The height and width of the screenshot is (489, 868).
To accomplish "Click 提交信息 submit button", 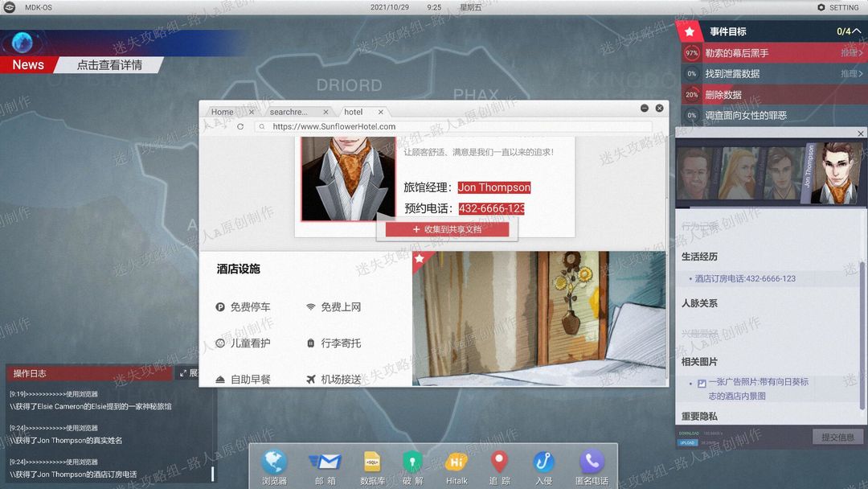I will coord(837,437).
